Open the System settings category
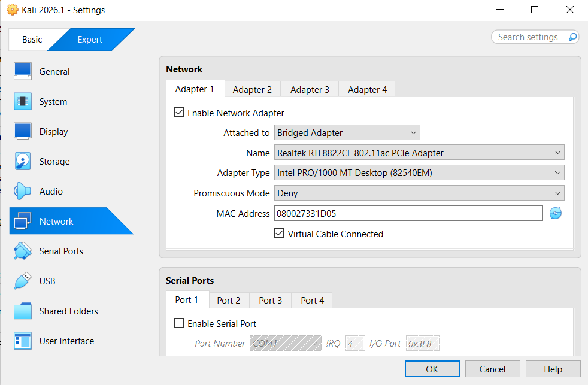The height and width of the screenshot is (385, 588). click(53, 102)
